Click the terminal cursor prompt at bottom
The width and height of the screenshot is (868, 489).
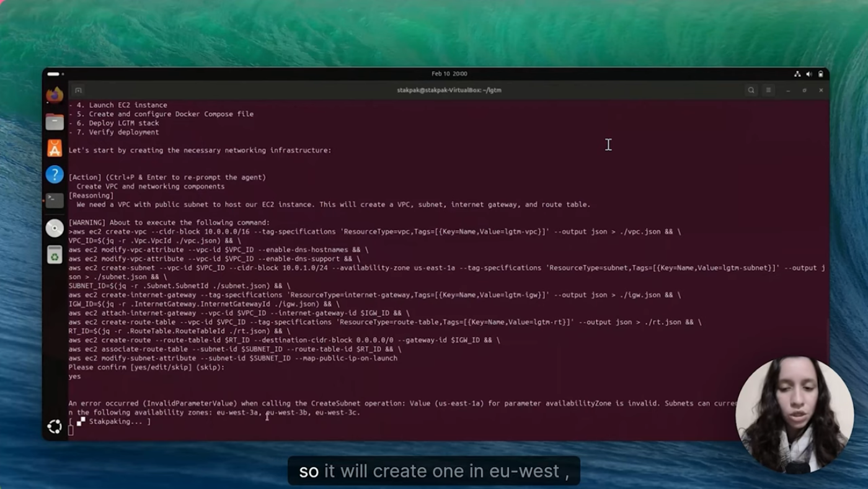click(x=71, y=431)
